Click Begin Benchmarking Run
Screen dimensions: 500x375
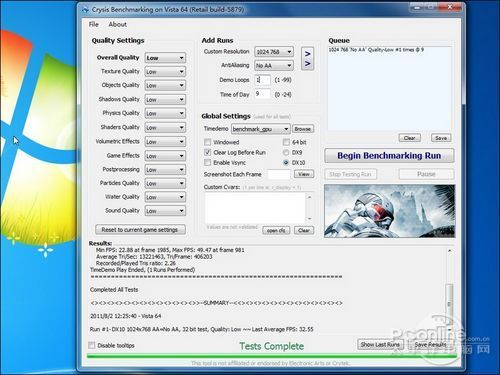coord(389,156)
